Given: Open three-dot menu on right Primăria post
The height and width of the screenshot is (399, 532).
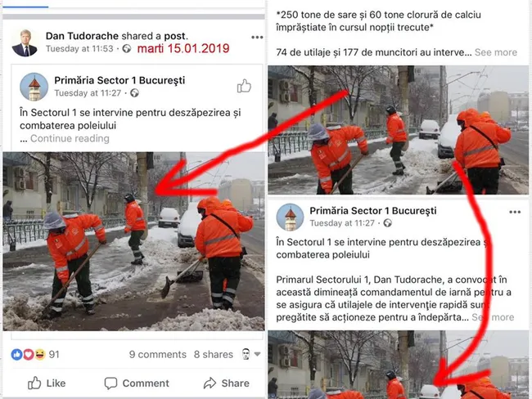Looking at the screenshot, I should (x=514, y=213).
